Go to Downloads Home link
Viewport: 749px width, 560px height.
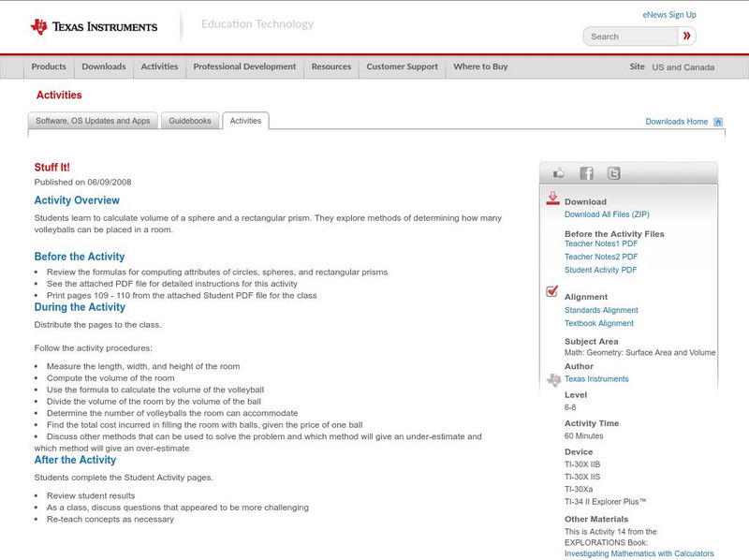coord(676,122)
